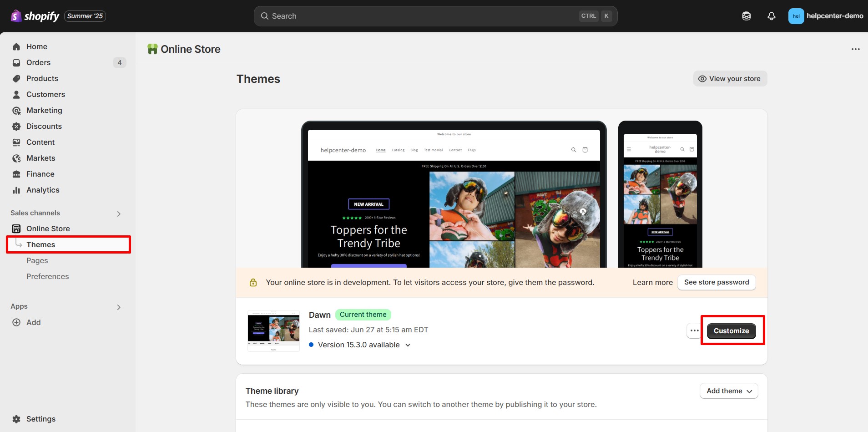Click the Shopify logo in top bar
This screenshot has height=432, width=868.
(x=35, y=16)
